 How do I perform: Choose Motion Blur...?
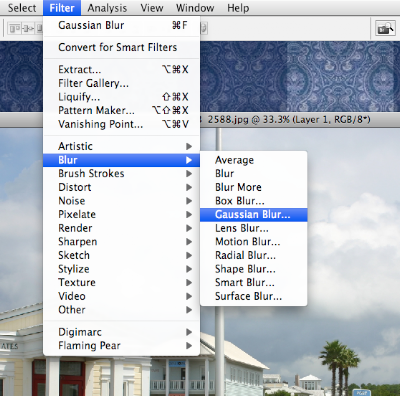click(253, 242)
